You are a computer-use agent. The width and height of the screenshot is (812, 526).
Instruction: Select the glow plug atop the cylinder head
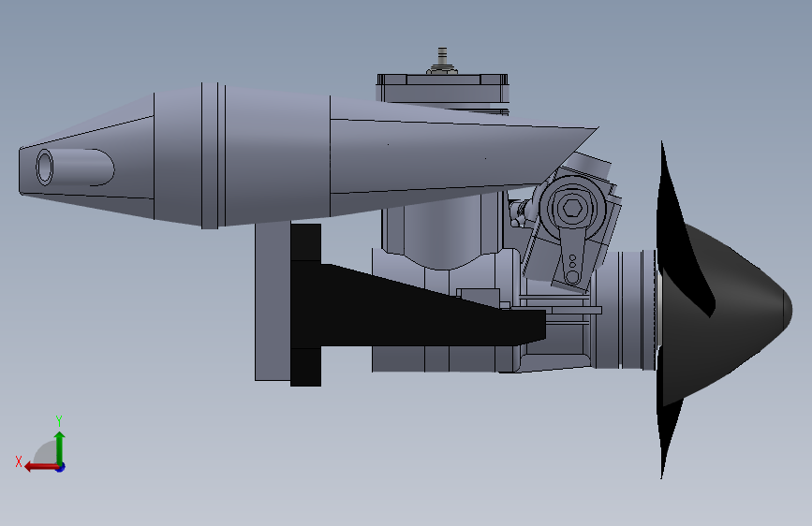coord(442,61)
